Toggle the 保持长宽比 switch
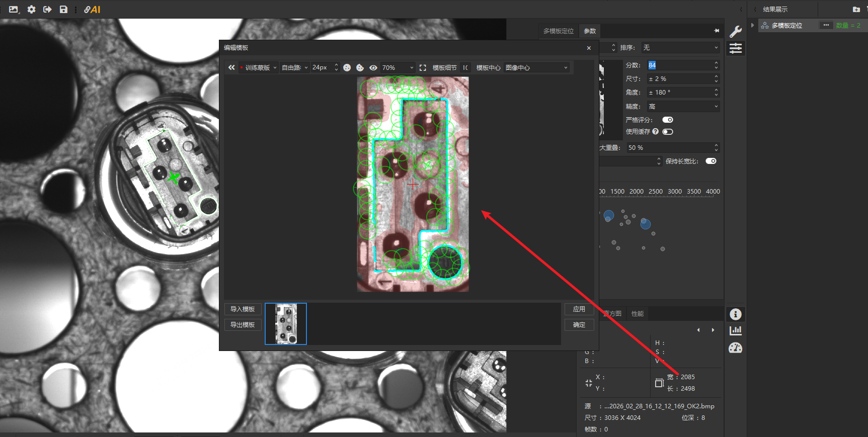Screen dimensions: 868x437 coord(711,161)
